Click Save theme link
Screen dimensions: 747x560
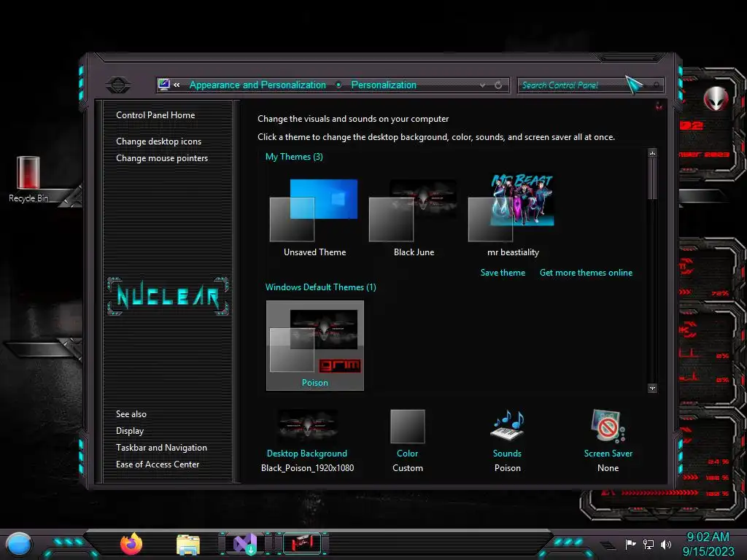click(x=503, y=273)
